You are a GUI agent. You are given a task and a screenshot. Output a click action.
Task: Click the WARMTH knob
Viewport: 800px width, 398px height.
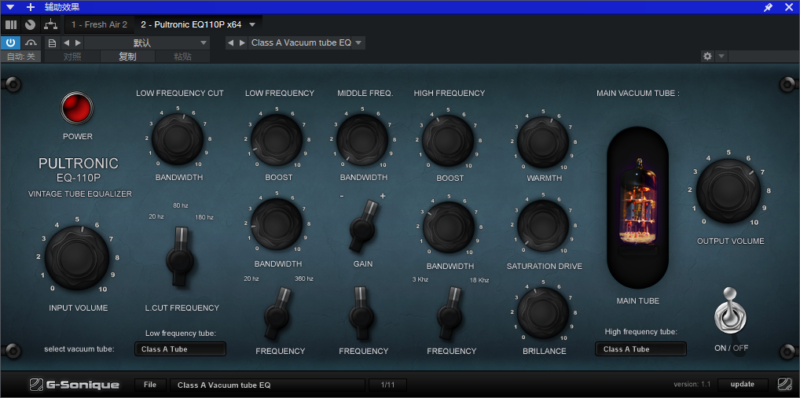tap(543, 142)
